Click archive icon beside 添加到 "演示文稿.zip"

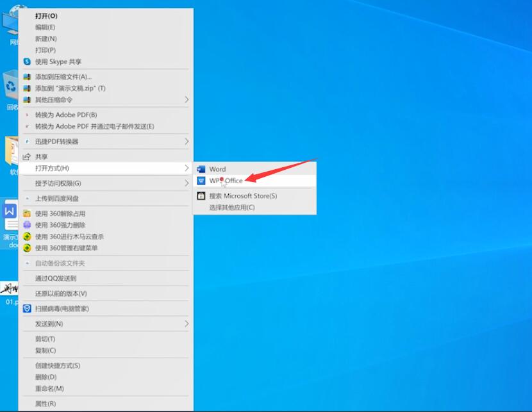click(x=27, y=88)
